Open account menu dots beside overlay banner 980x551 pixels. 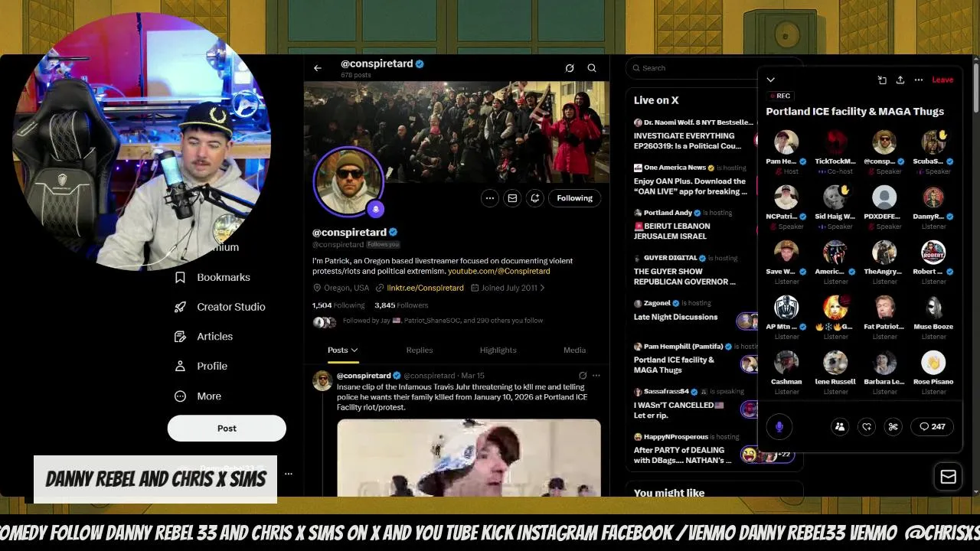(x=289, y=474)
